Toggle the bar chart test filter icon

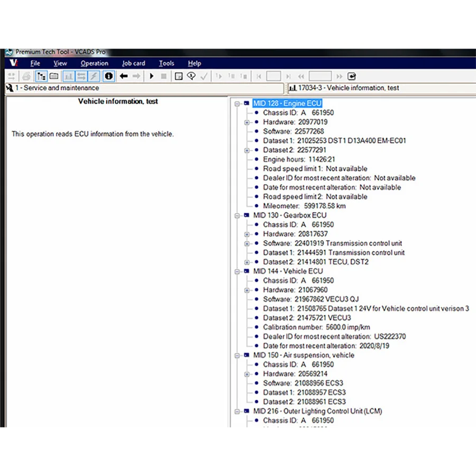point(69,76)
